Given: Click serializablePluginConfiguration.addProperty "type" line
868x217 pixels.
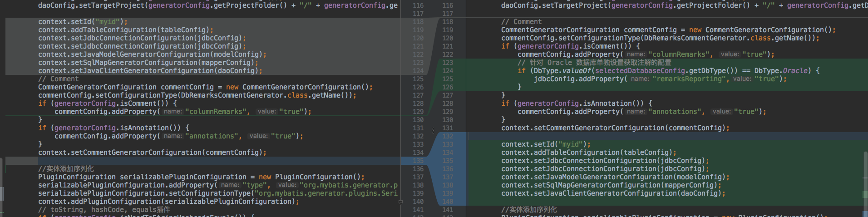Looking at the screenshot, I should [x=218, y=185].
